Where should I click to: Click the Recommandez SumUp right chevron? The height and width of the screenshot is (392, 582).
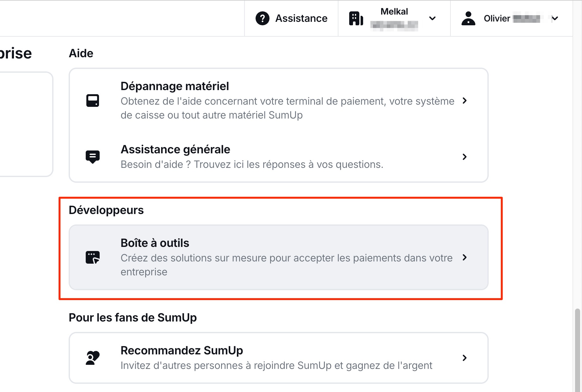464,358
